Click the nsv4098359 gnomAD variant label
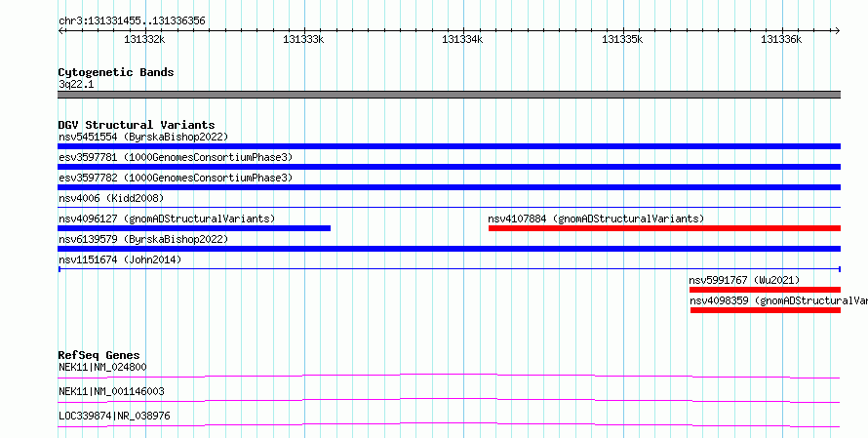 [778, 300]
